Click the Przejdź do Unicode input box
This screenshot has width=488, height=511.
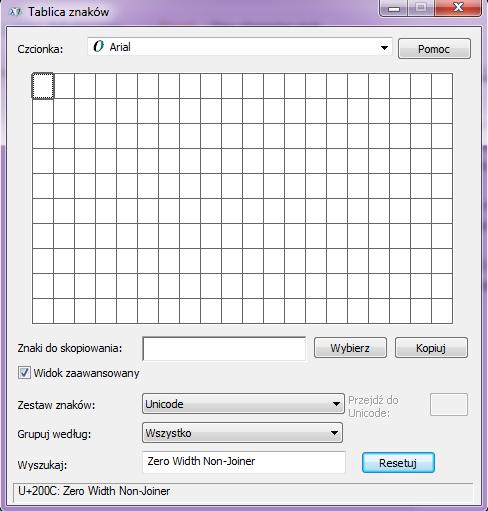click(x=449, y=404)
